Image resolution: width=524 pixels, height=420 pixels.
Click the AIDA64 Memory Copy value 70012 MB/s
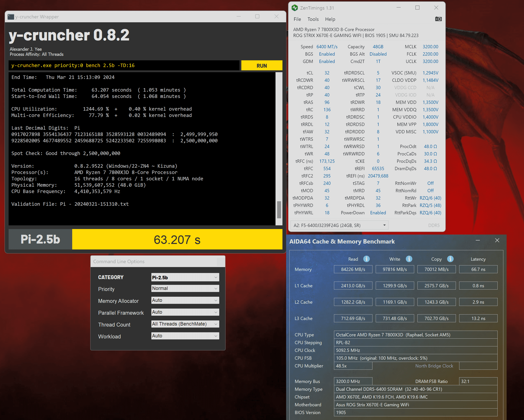(x=436, y=269)
